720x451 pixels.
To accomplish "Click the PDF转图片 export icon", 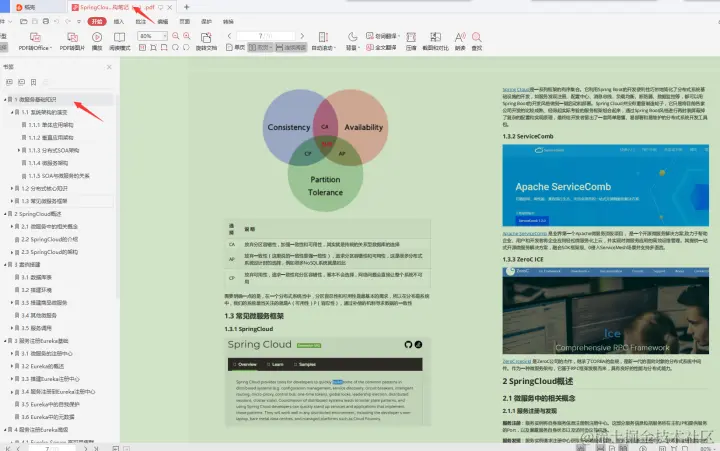I will tap(70, 39).
